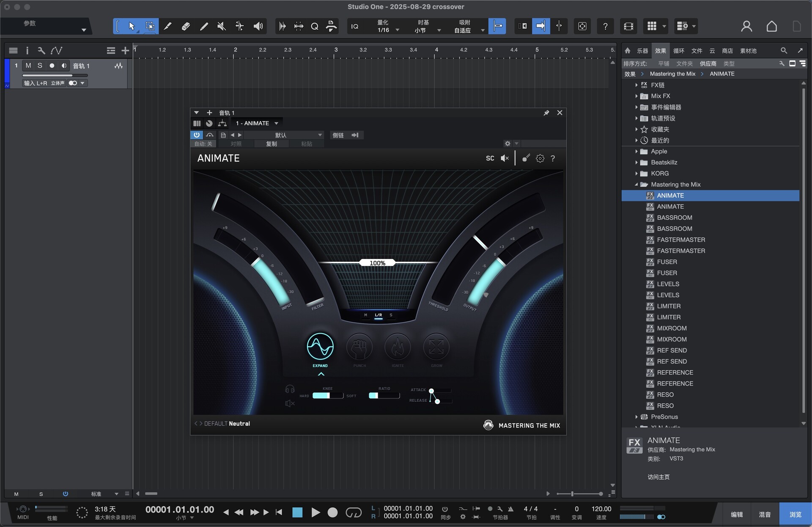Expand the Beatskillz folder

pos(636,162)
